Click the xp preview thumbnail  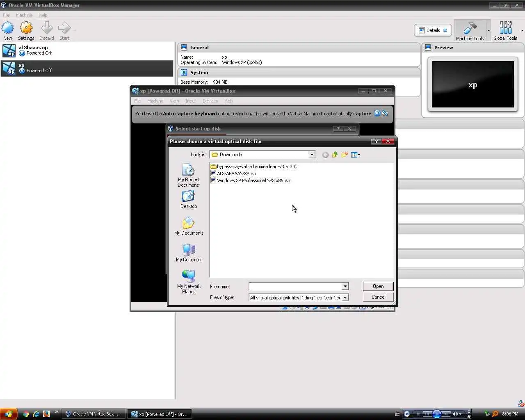[x=472, y=84]
